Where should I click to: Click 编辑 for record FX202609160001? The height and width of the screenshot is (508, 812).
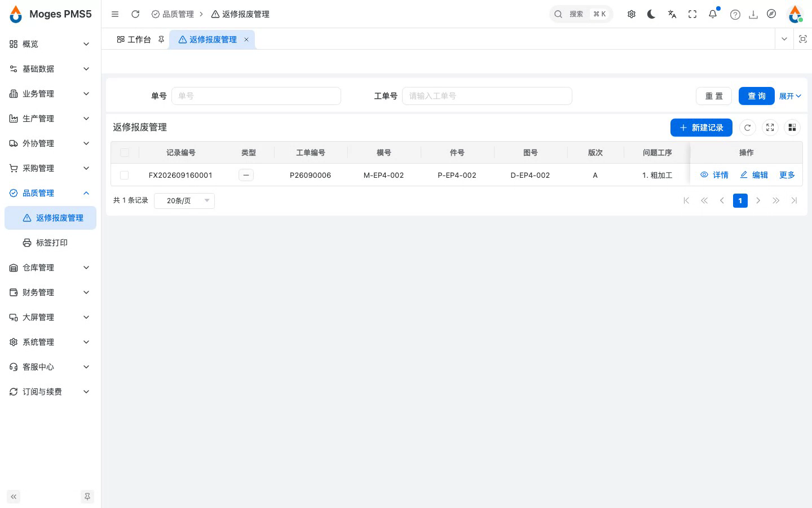(754, 175)
